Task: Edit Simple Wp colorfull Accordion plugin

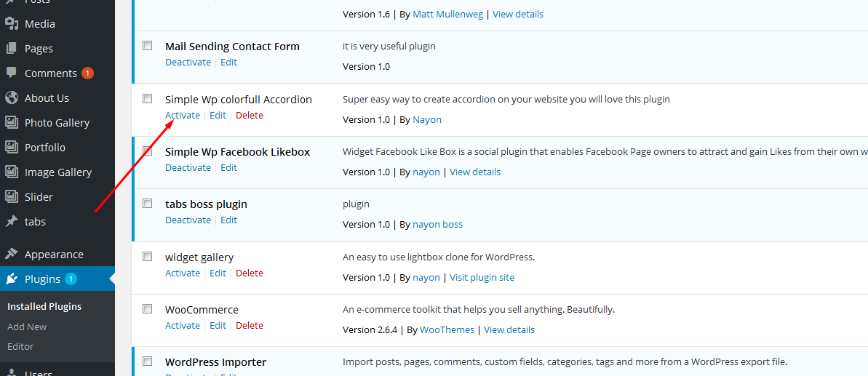Action: click(218, 115)
